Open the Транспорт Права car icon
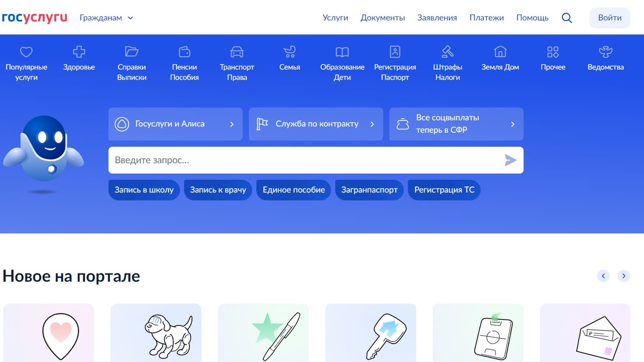This screenshot has height=362, width=644. pos(237,52)
